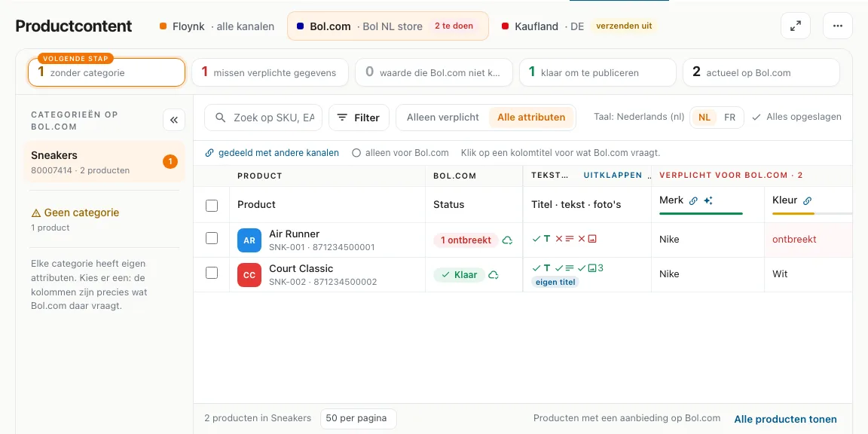Click the Klaar status badge
868x434 pixels.
point(459,274)
